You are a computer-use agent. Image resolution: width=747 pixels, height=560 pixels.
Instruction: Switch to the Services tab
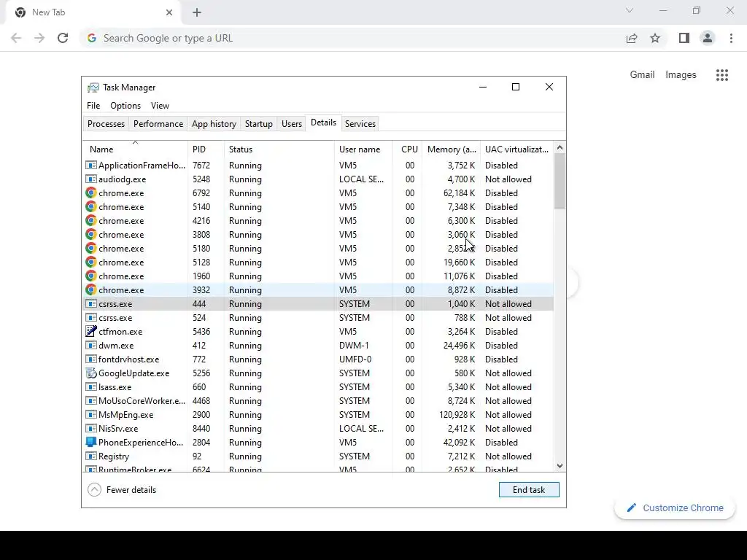pyautogui.click(x=360, y=124)
